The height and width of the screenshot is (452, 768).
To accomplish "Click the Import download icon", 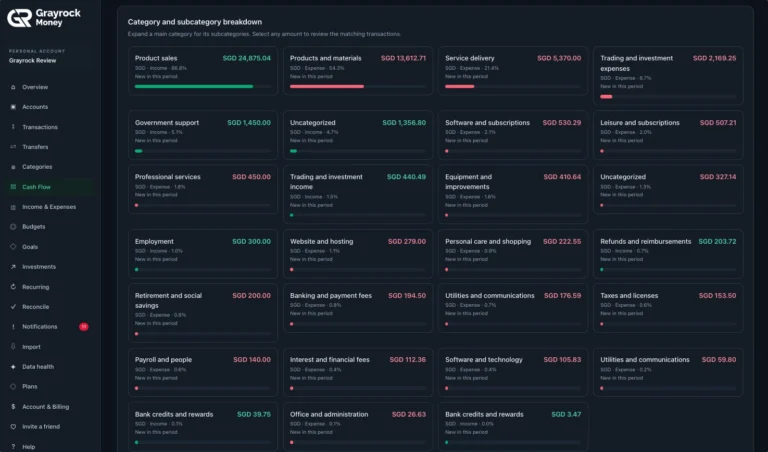I will point(13,347).
